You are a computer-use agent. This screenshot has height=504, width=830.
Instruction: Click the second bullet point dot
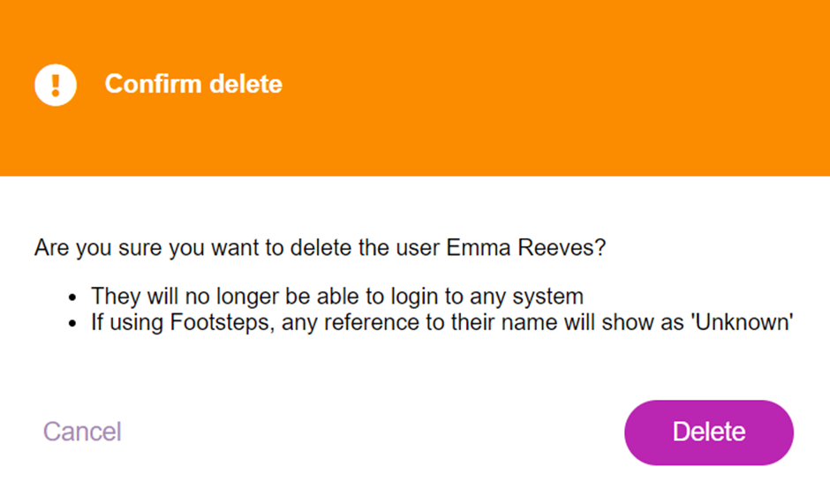pyautogui.click(x=73, y=324)
